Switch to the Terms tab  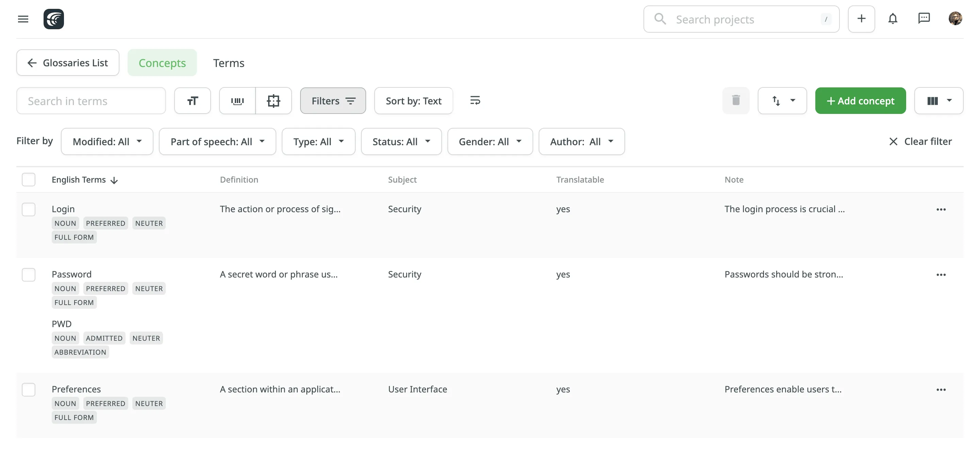[x=229, y=63]
